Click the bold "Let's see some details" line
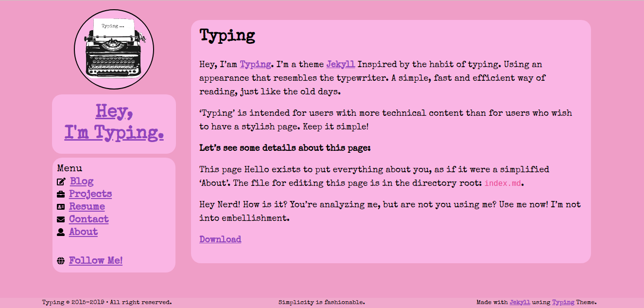 click(x=285, y=148)
